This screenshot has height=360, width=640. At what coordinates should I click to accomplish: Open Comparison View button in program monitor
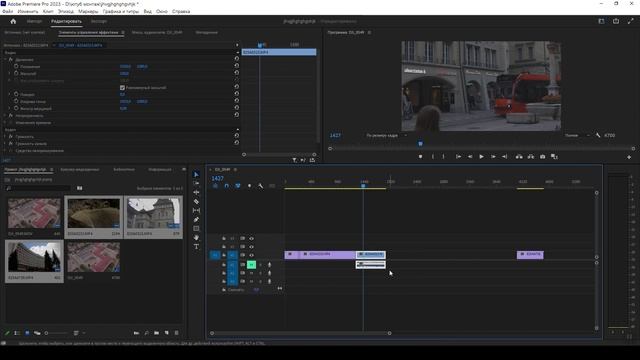554,157
